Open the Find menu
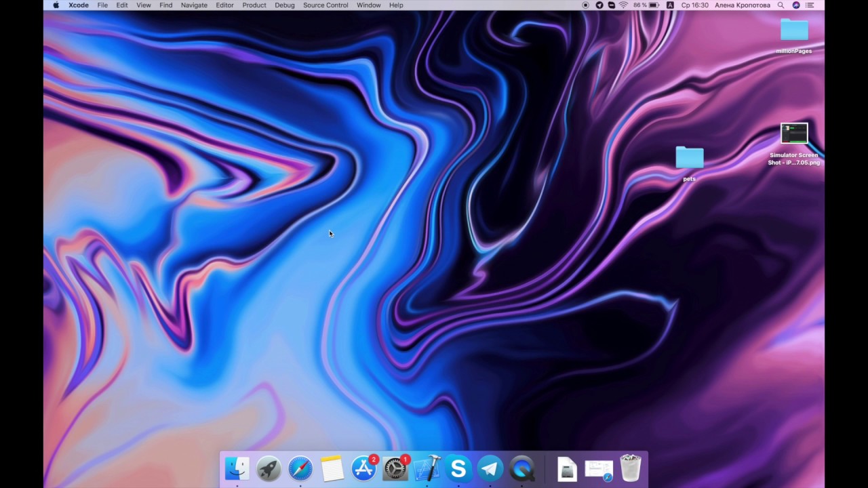 tap(166, 5)
